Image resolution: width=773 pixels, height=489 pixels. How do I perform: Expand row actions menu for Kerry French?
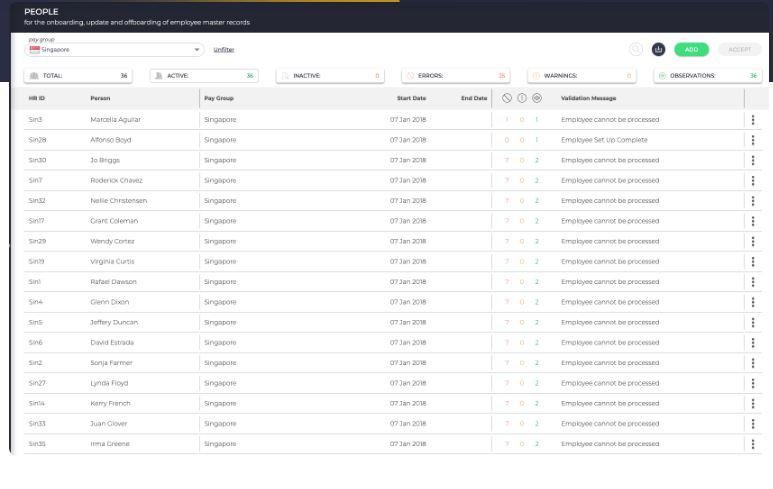(x=752, y=403)
